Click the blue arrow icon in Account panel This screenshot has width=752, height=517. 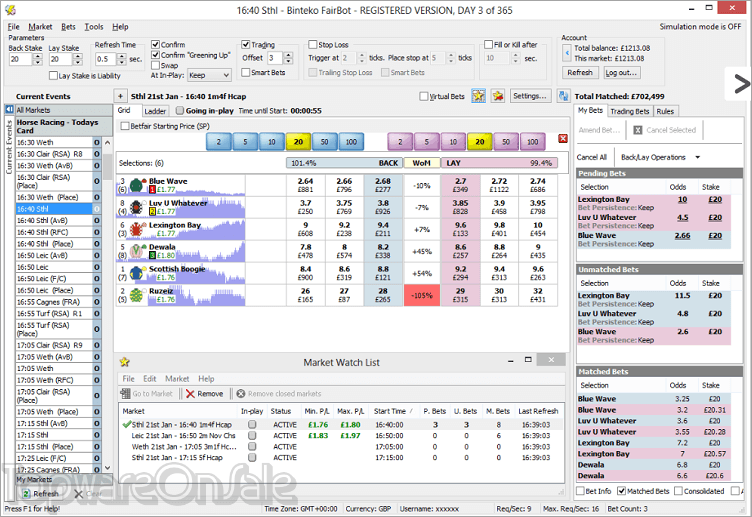click(x=567, y=53)
